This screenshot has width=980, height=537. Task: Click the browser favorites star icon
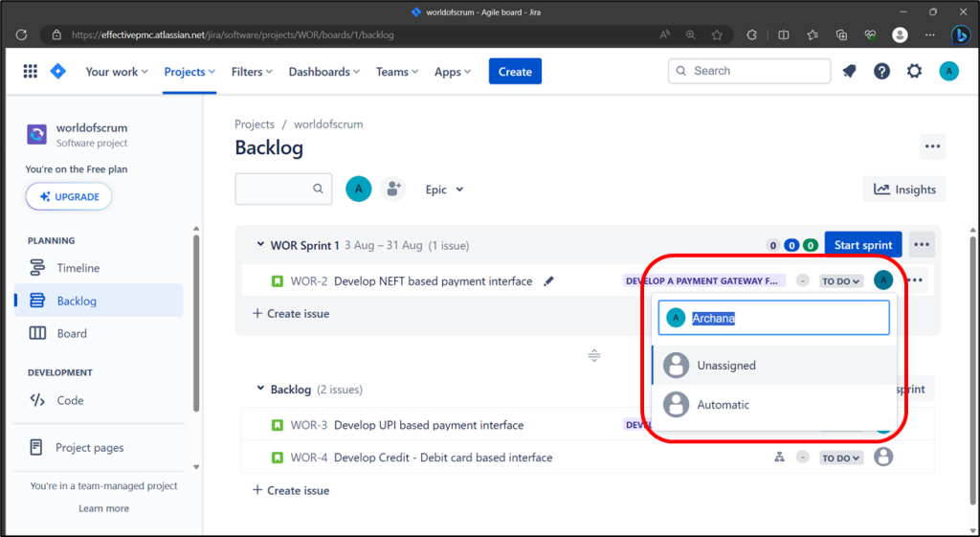pyautogui.click(x=717, y=35)
